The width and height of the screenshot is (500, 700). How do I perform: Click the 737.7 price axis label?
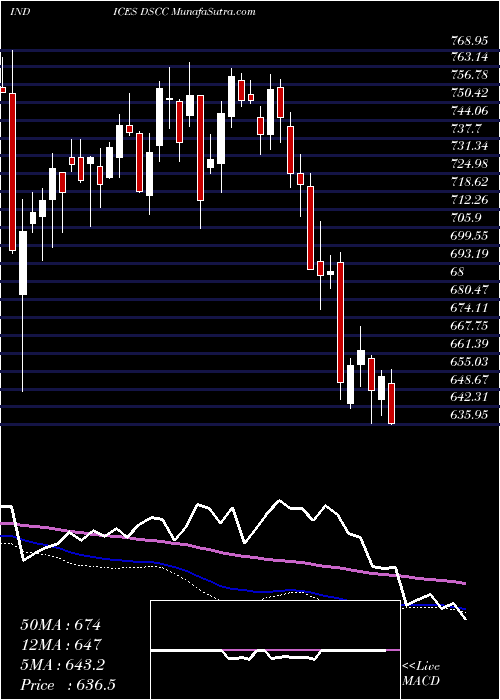[467, 129]
